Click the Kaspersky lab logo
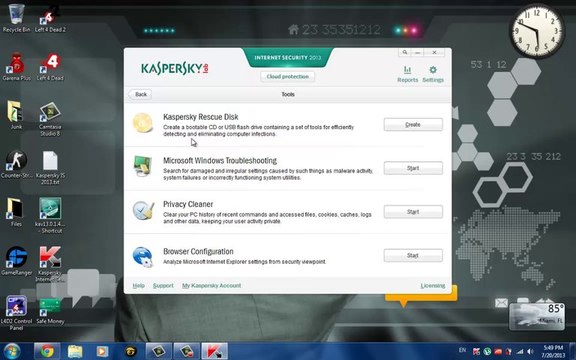This screenshot has height=360, width=576. pos(175,68)
